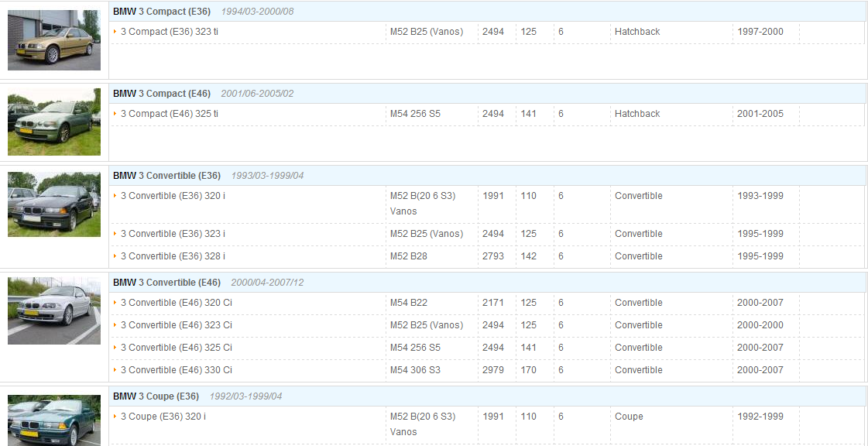Open the 3 Convertible (E36) 320 i link
Viewport: 868px width, 446px height.
pos(173,196)
